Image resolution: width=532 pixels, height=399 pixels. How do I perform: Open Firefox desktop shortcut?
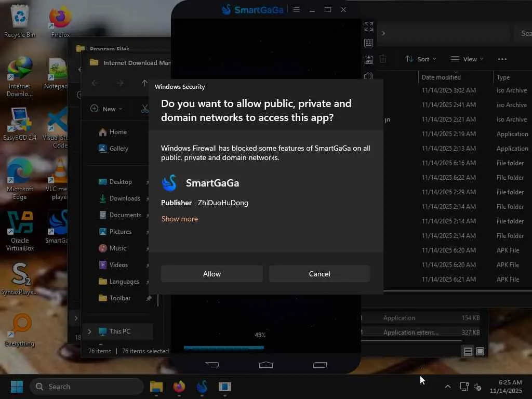point(60,22)
